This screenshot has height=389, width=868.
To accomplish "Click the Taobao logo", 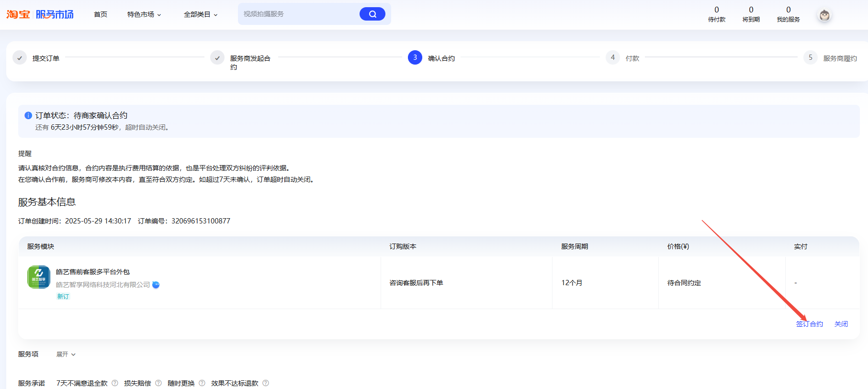I will (x=18, y=14).
